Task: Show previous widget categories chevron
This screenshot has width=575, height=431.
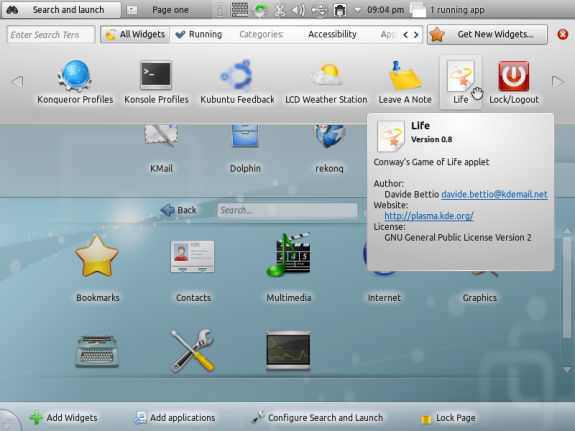Action: [406, 35]
